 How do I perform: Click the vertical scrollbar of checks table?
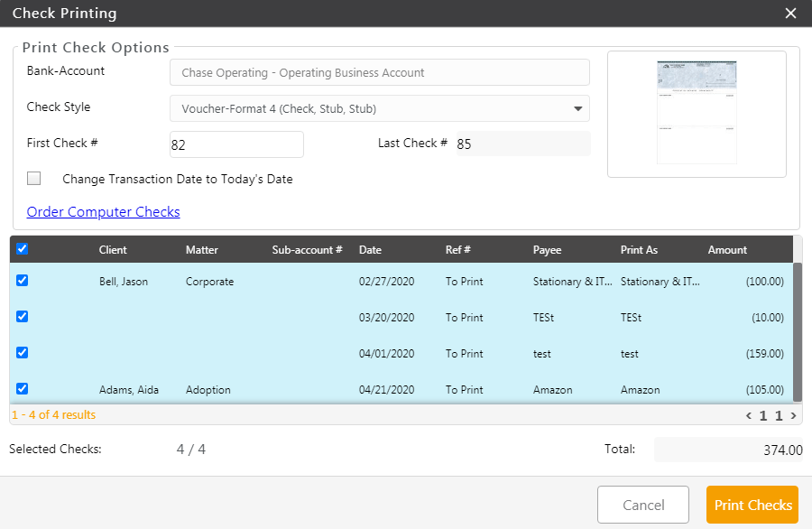coord(798,330)
